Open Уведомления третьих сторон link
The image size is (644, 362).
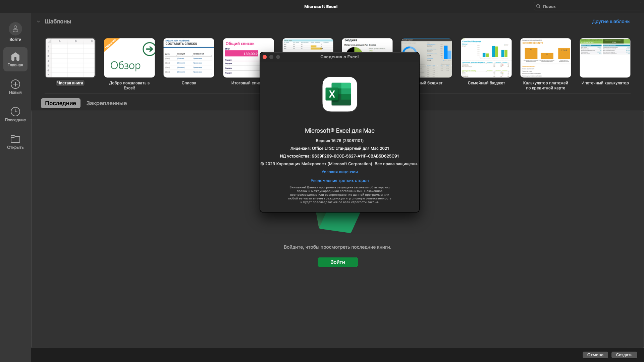[x=339, y=181]
